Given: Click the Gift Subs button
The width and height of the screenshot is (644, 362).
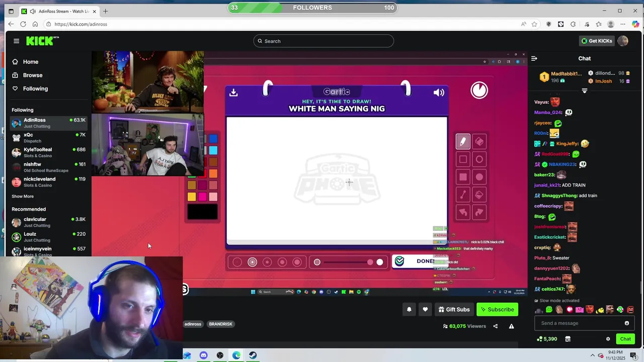Looking at the screenshot, I should pos(454,310).
